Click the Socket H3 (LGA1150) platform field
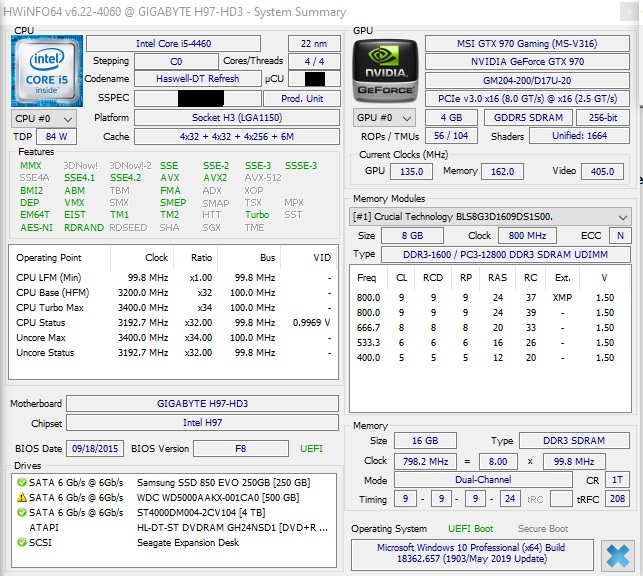The width and height of the screenshot is (643, 576). (x=237, y=118)
